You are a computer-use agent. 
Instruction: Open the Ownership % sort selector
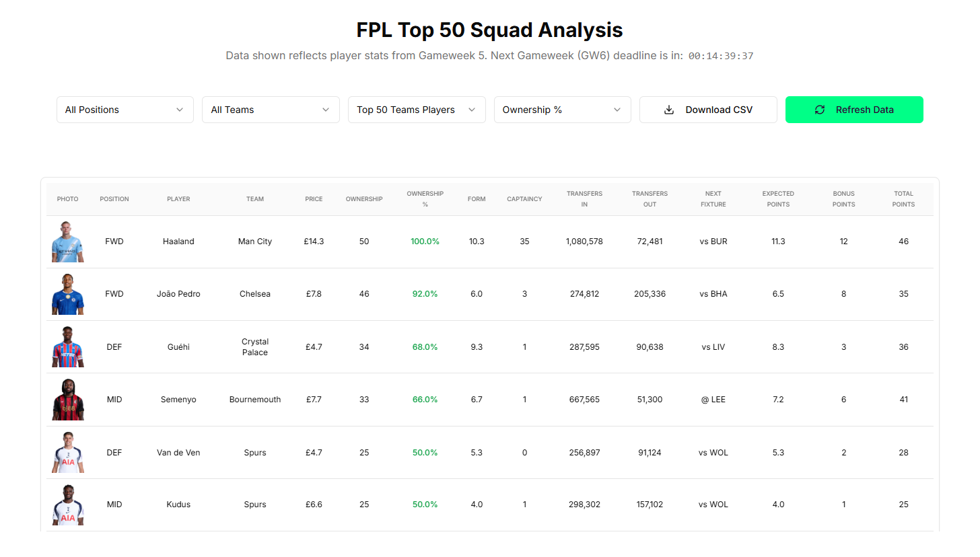[x=562, y=109]
